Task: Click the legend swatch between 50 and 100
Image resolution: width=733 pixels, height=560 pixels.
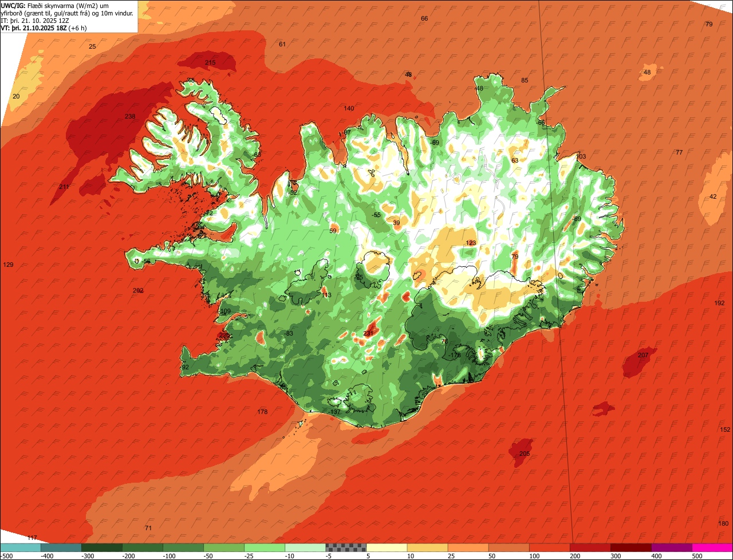Action: 509,547
